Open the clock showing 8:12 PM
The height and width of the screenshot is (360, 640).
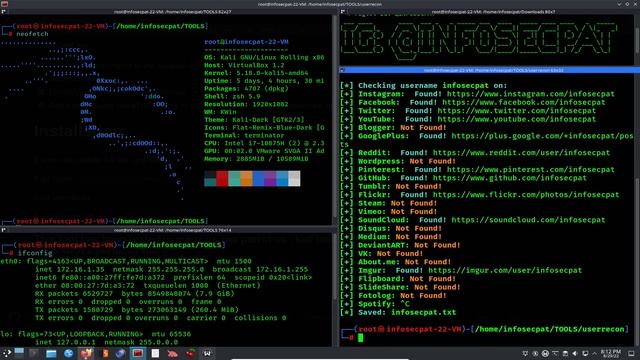pos(611,353)
